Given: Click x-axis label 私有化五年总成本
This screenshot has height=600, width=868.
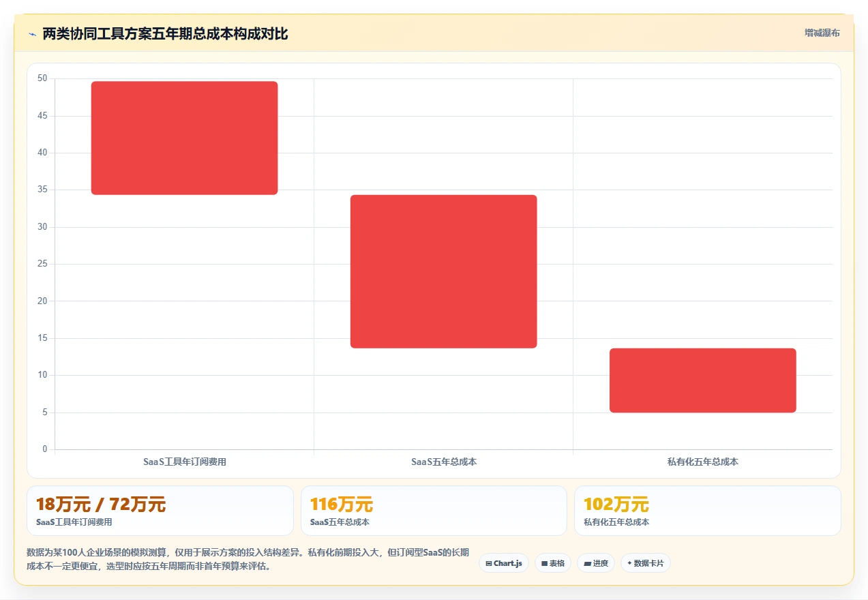Looking at the screenshot, I should pyautogui.click(x=703, y=462).
